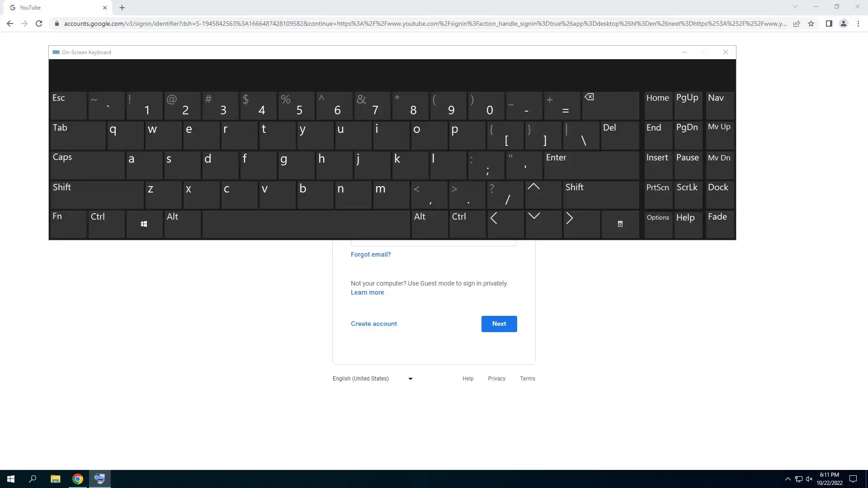The width and height of the screenshot is (868, 488).
Task: Reload the page
Action: tap(39, 23)
